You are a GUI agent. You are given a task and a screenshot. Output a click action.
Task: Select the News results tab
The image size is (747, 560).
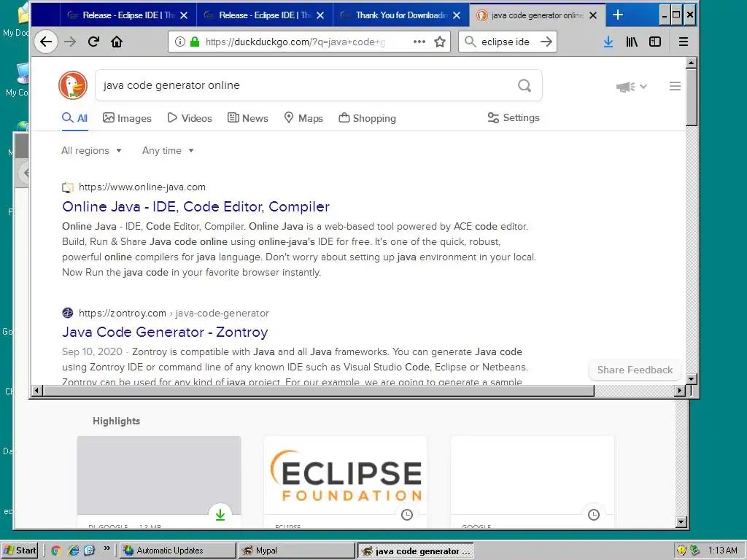[x=248, y=118]
